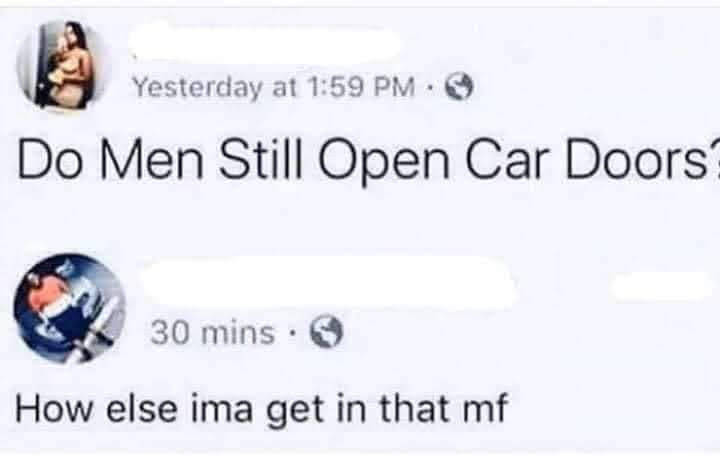Click the dot separator after "30 mins"
720x456 pixels.
(292, 332)
